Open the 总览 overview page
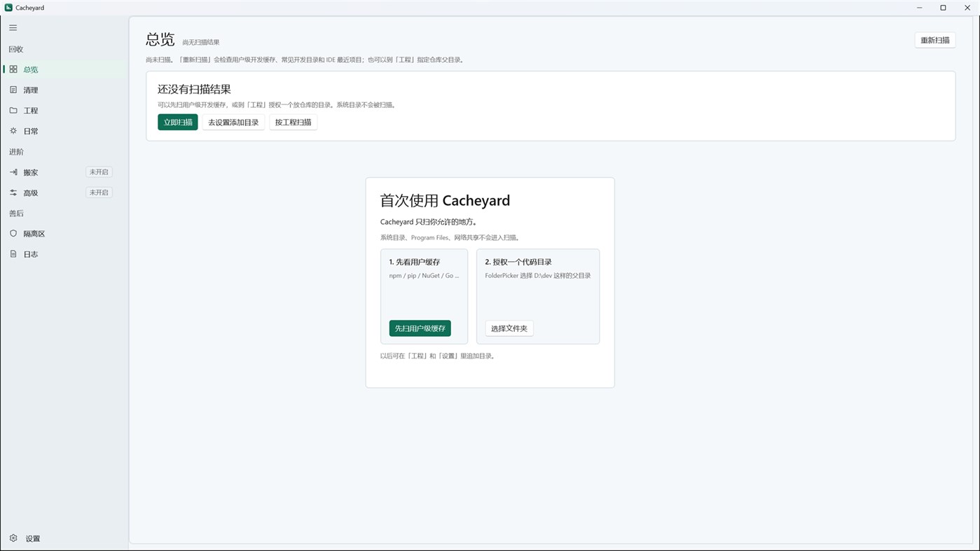Image resolution: width=980 pixels, height=551 pixels. click(x=64, y=69)
